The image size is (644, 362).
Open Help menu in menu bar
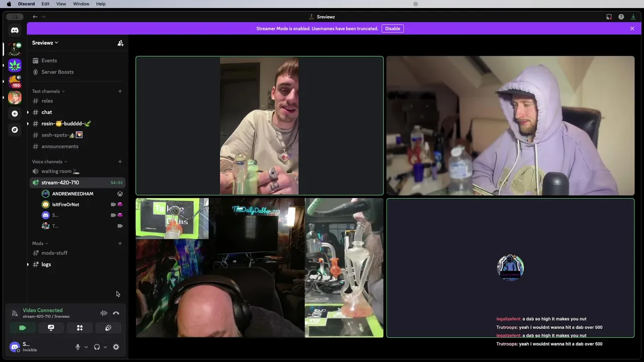101,4
